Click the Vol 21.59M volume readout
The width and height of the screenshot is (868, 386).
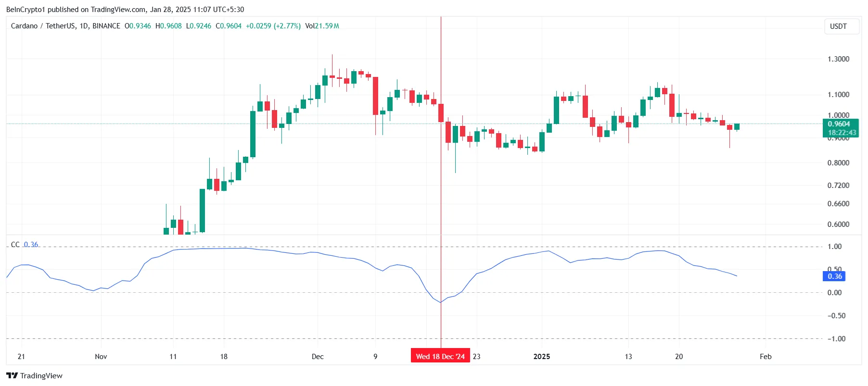[x=322, y=26]
